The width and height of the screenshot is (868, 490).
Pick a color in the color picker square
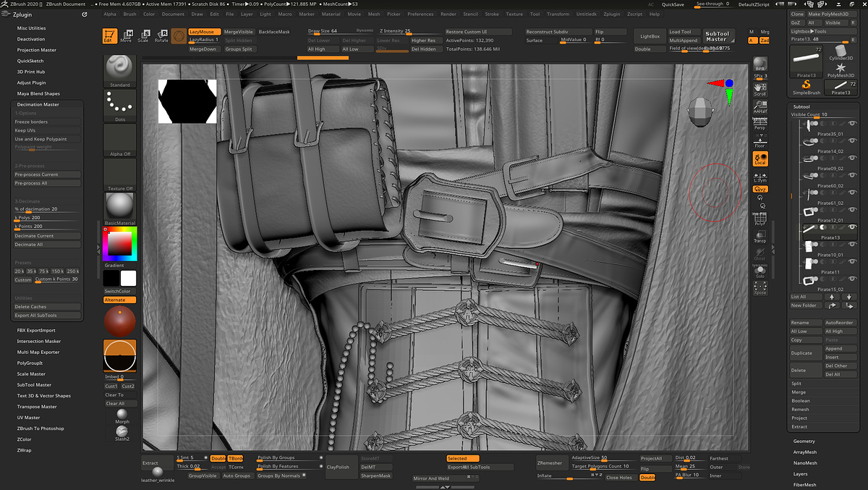coord(120,244)
